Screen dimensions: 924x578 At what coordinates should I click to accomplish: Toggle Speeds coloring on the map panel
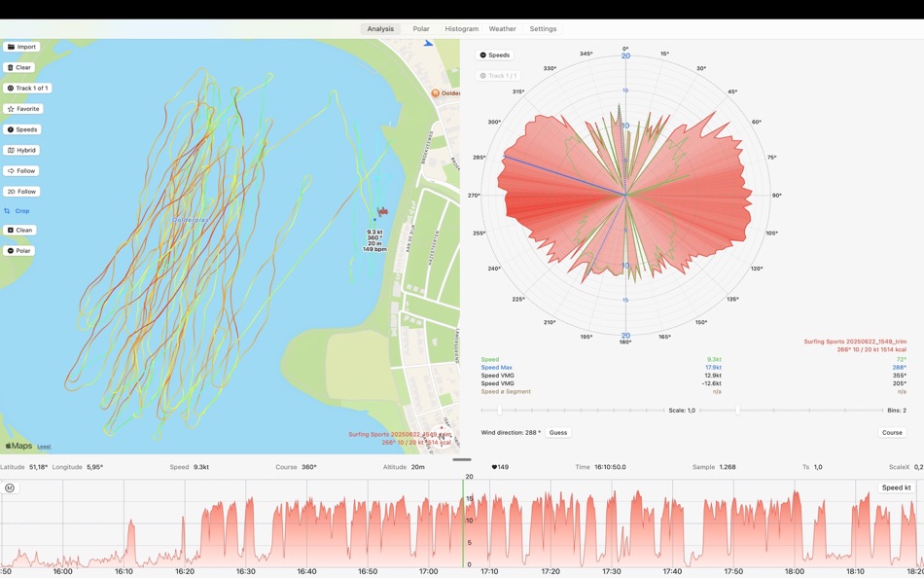click(22, 129)
